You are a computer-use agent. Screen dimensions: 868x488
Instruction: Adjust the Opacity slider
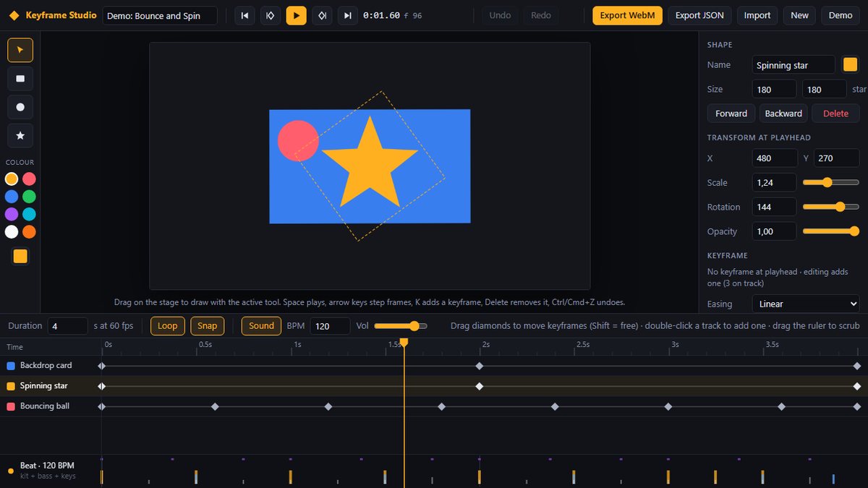click(x=831, y=231)
